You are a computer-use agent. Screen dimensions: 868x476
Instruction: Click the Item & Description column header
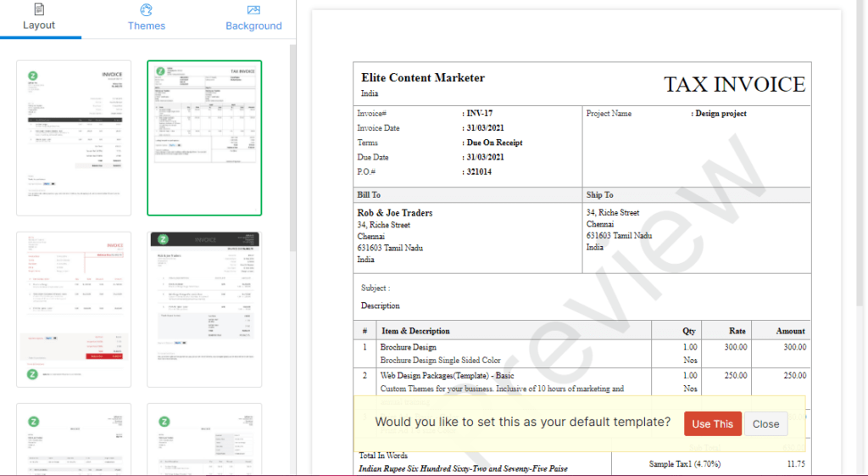pyautogui.click(x=415, y=331)
